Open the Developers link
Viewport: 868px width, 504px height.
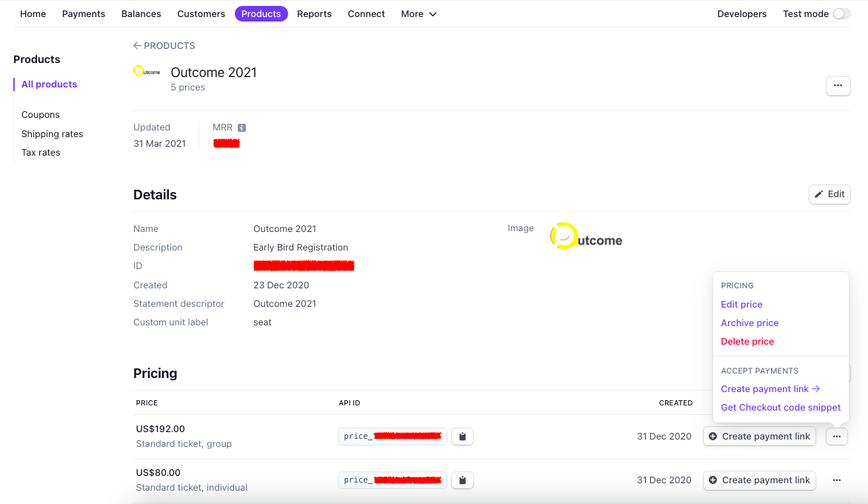point(742,14)
